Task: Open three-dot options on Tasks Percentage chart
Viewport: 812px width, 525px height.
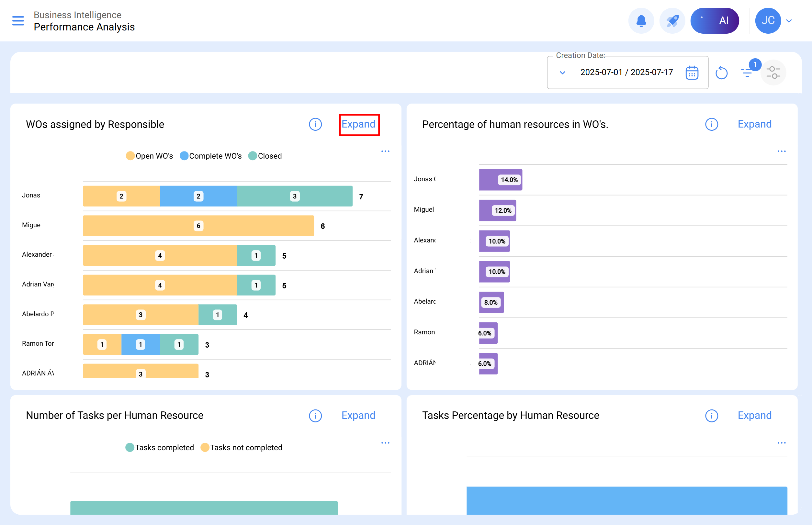Action: 781,442
